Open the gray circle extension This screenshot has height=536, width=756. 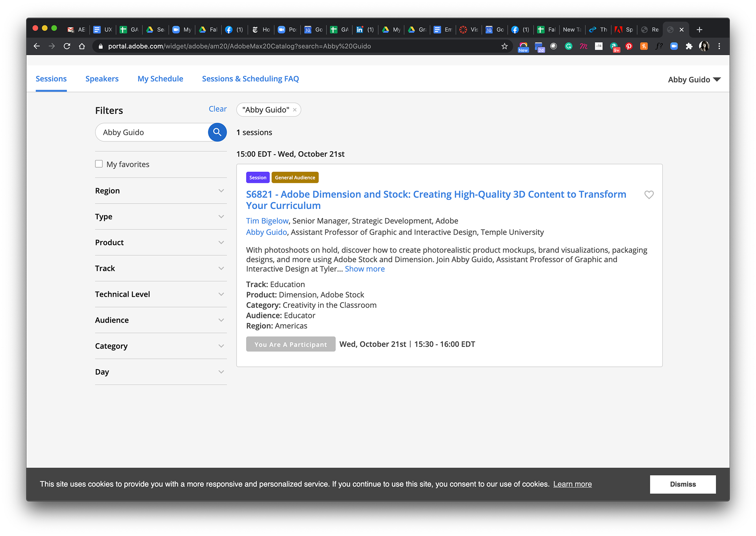click(x=554, y=46)
